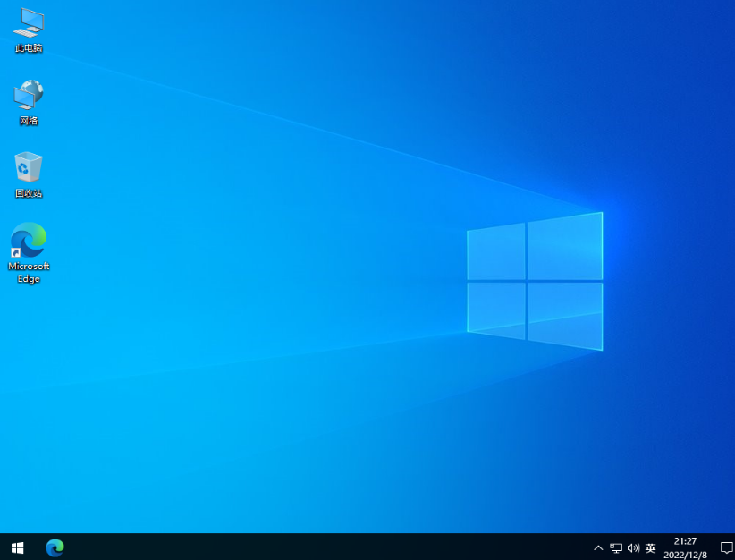
Task: Open the 网络 (Network) desktop icon
Action: tap(28, 96)
